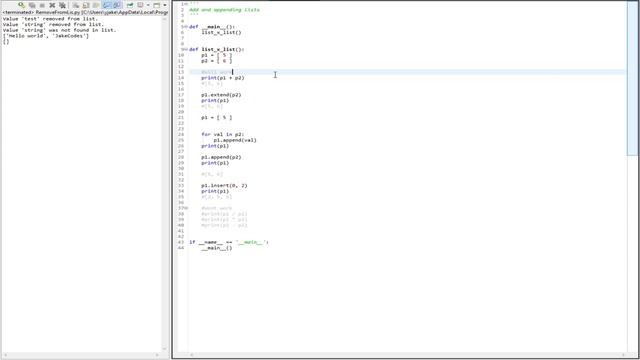Click the greyed Terminate square icon

[x=42, y=5]
